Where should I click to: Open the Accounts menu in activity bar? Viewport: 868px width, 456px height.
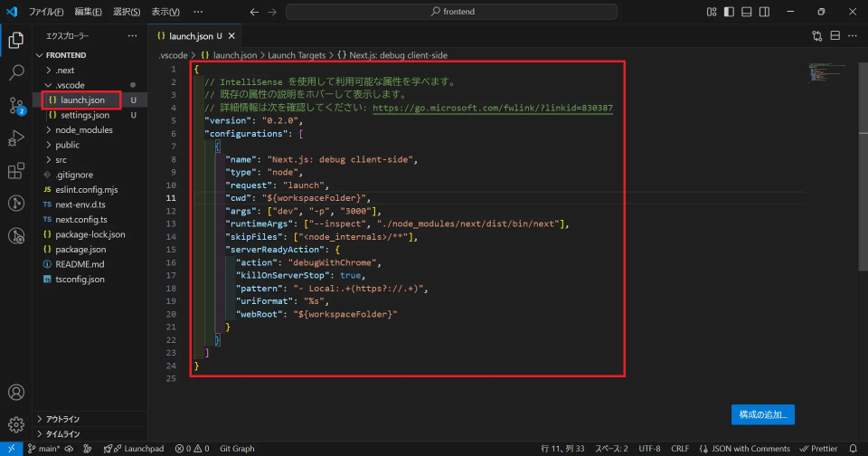[16, 393]
